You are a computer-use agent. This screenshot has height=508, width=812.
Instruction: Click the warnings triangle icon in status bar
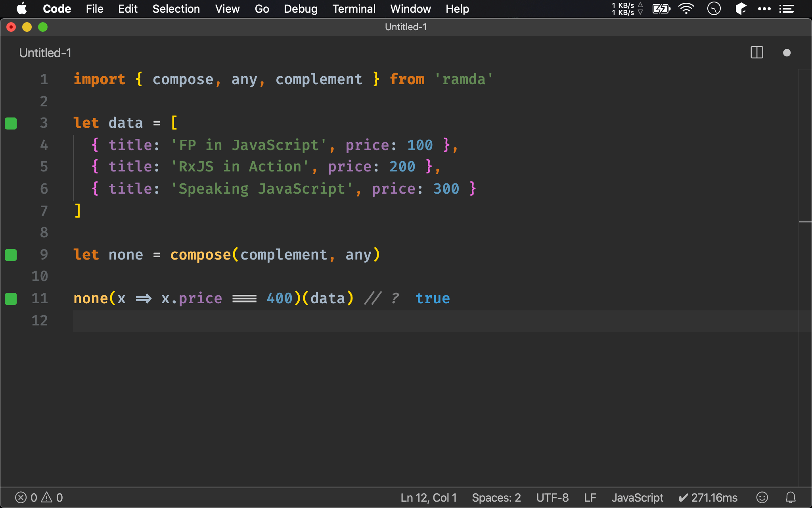(x=47, y=497)
